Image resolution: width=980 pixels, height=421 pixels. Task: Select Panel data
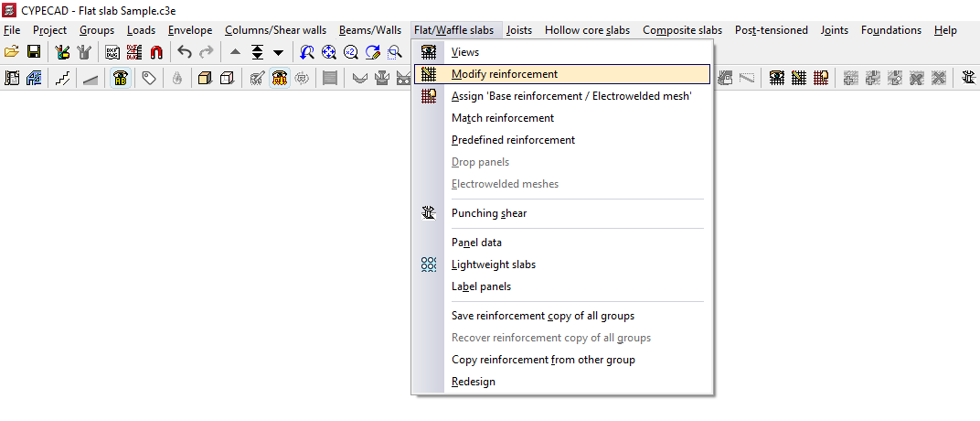[561, 243]
